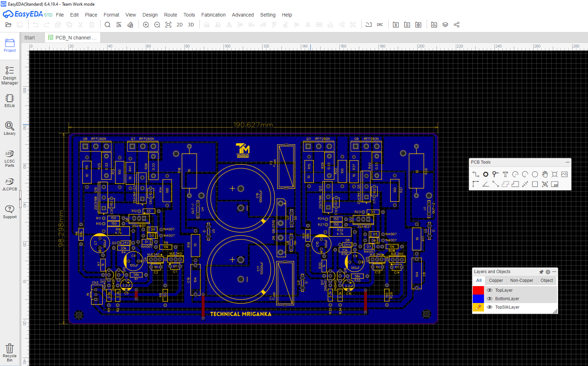Viewport: 588px width, 366px height.
Task: Click the yellow TopSilkLayer color swatch
Action: point(478,307)
